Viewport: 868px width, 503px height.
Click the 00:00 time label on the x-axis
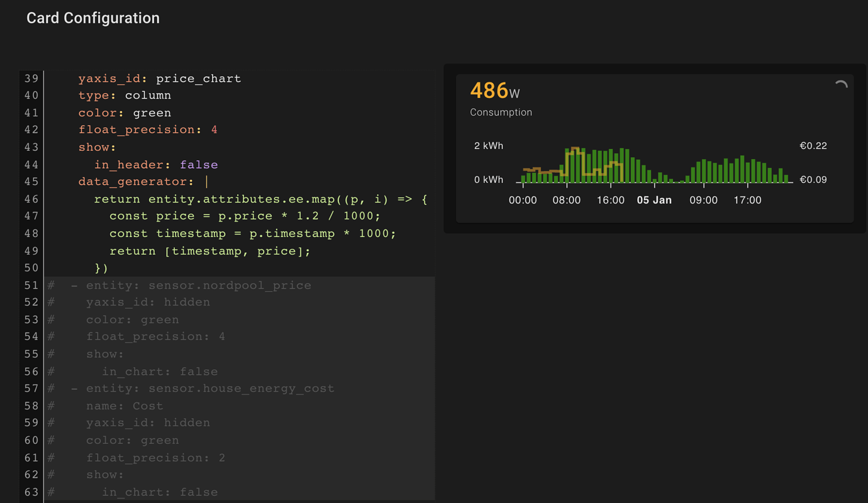click(523, 200)
